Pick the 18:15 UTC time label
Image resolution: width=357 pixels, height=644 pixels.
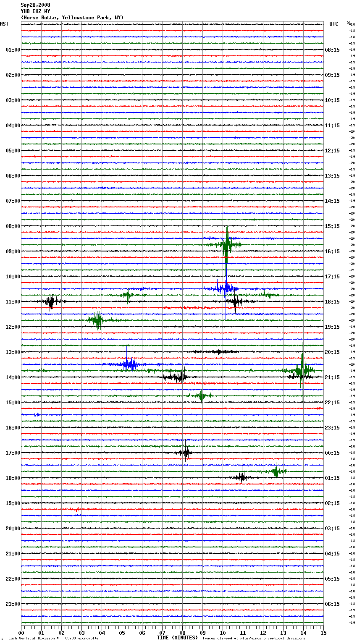click(x=332, y=302)
